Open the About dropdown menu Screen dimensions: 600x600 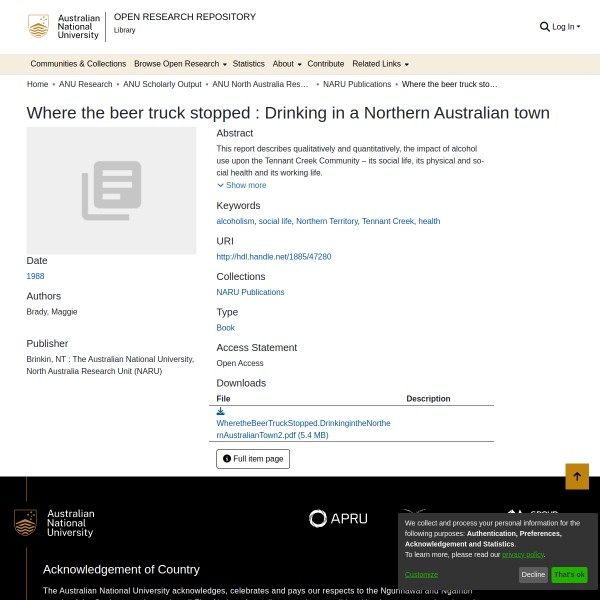pyautogui.click(x=286, y=64)
